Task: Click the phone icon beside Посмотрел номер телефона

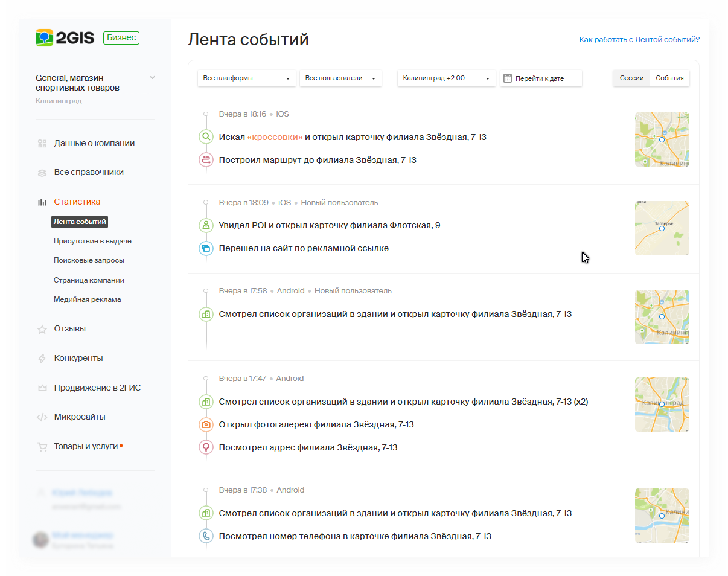Action: (x=206, y=536)
